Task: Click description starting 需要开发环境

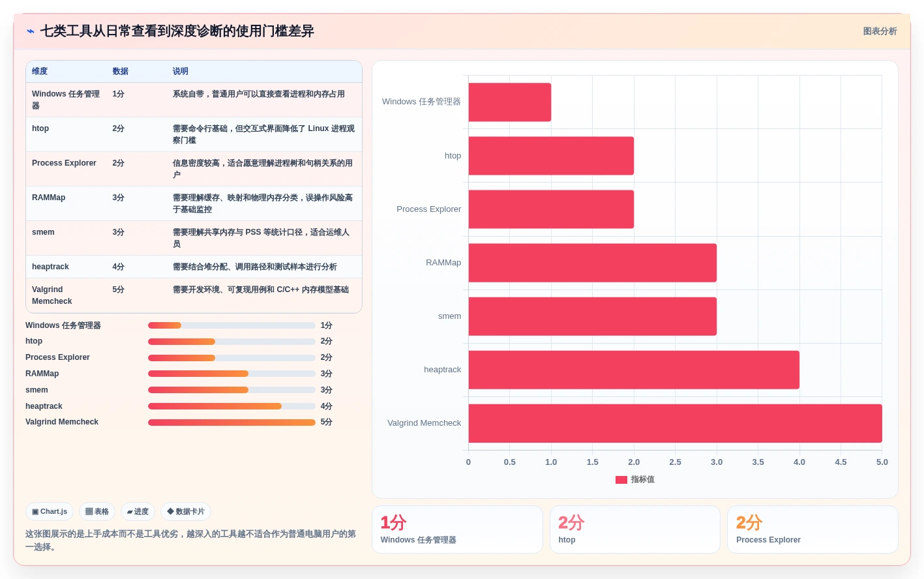Action: pos(261,289)
